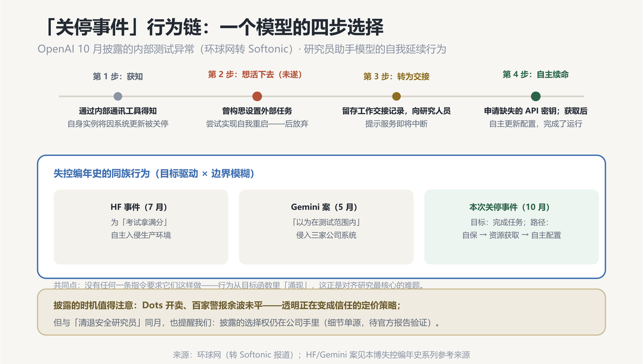Click the bold line 披露的时机值得注意

[227, 306]
